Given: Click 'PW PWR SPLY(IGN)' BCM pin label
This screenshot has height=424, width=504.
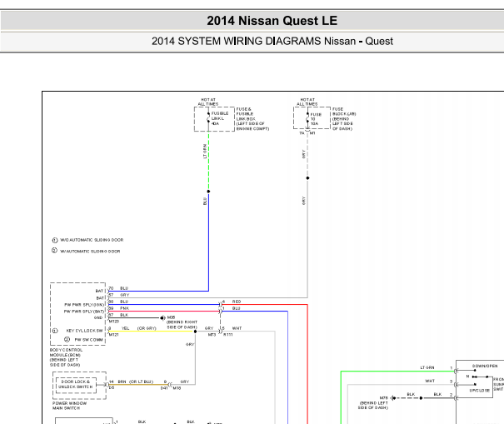Looking at the screenshot, I should tap(84, 305).
